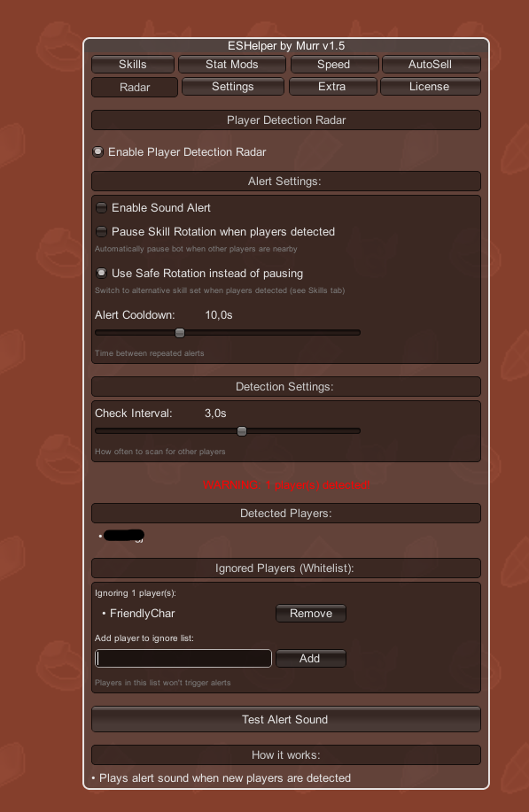
Task: Select the AutoSell tab
Action: coord(431,65)
